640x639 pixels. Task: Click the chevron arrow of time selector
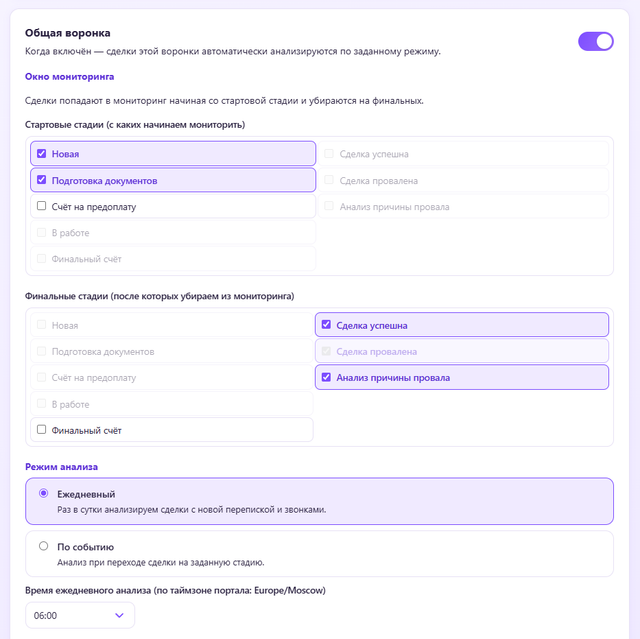pyautogui.click(x=119, y=615)
